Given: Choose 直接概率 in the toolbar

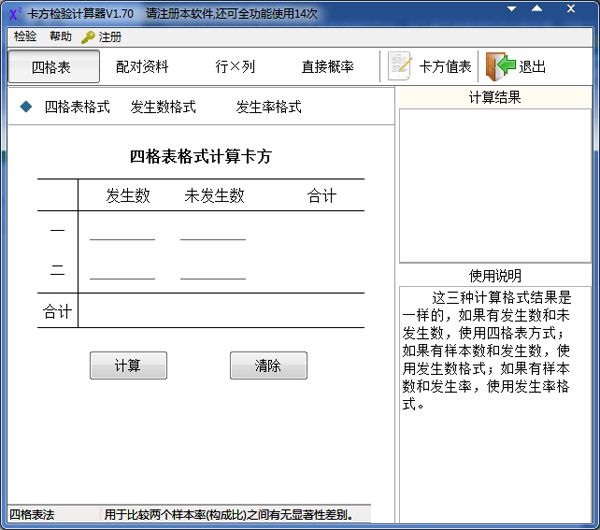Looking at the screenshot, I should pos(327,67).
